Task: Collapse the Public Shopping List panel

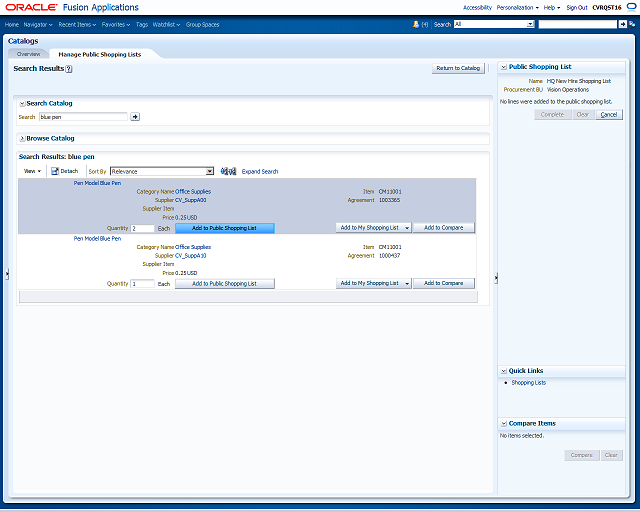Action: [504, 67]
